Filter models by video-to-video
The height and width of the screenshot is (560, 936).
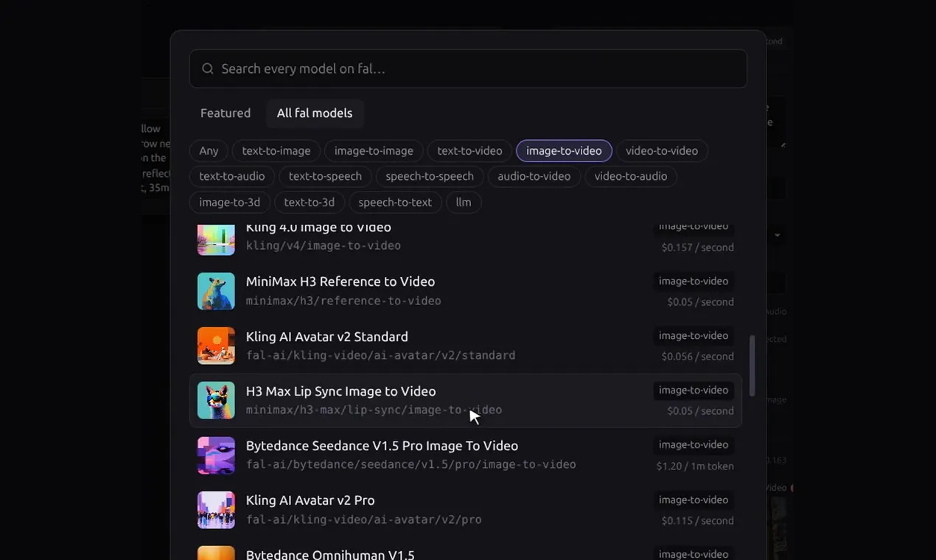tap(662, 150)
